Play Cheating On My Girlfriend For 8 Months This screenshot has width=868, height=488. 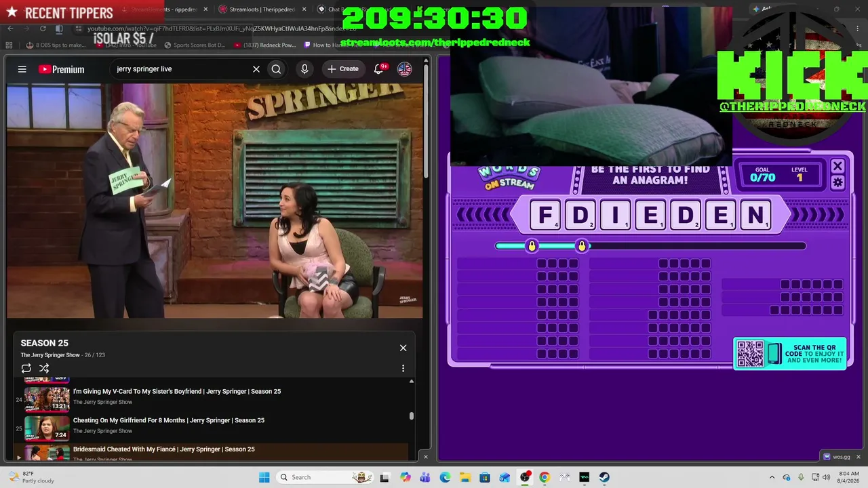point(169,420)
